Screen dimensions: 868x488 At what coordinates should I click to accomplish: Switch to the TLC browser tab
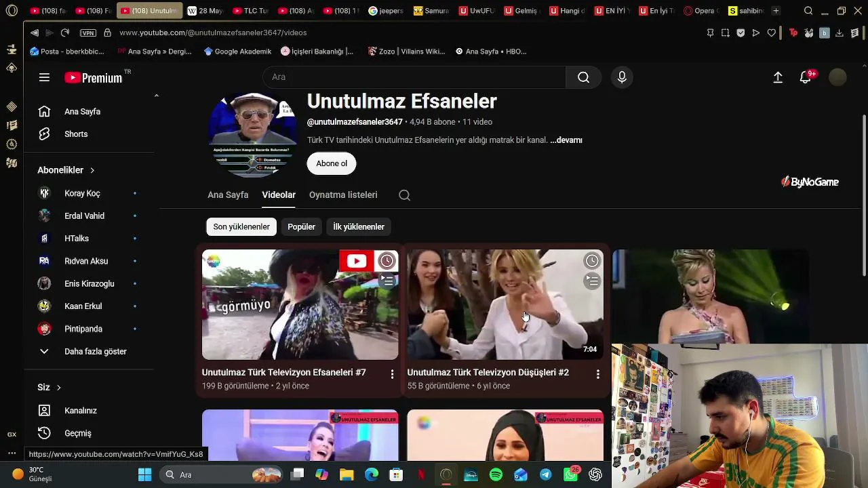pos(250,11)
